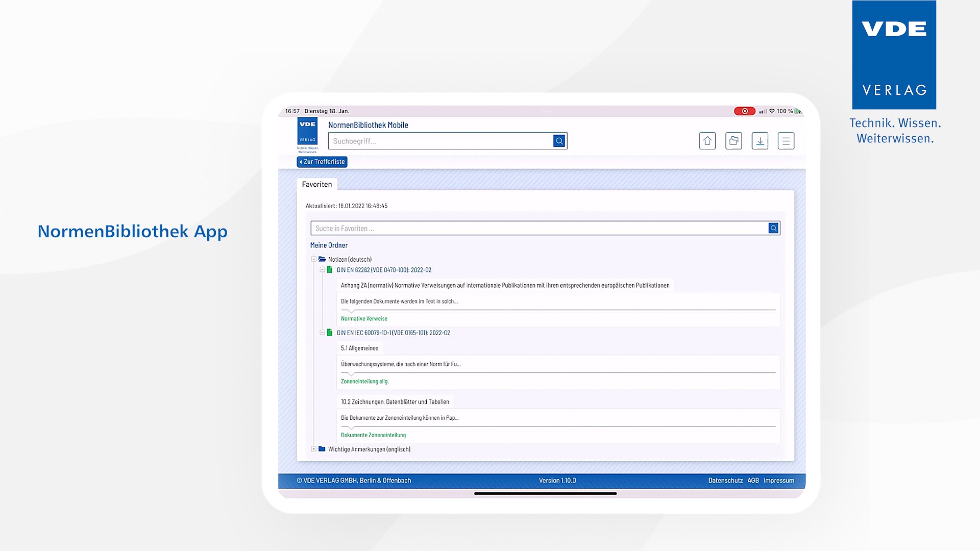This screenshot has width=980, height=551.
Task: Click the favorites search magnifier icon
Action: point(773,229)
